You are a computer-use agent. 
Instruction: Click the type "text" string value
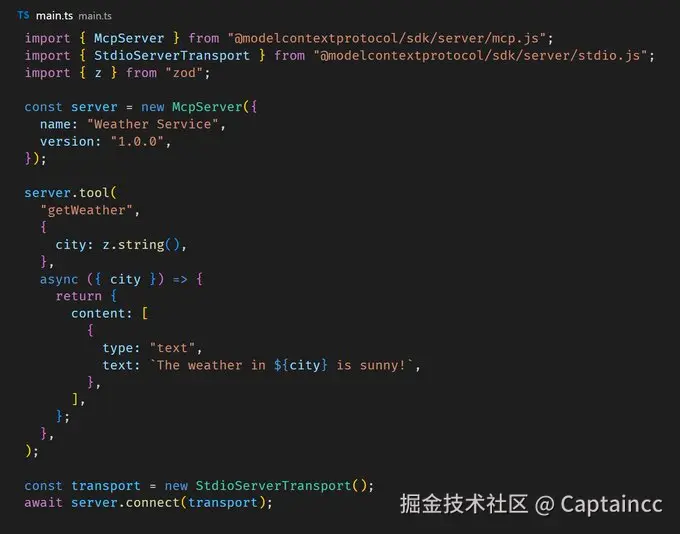pyautogui.click(x=172, y=348)
